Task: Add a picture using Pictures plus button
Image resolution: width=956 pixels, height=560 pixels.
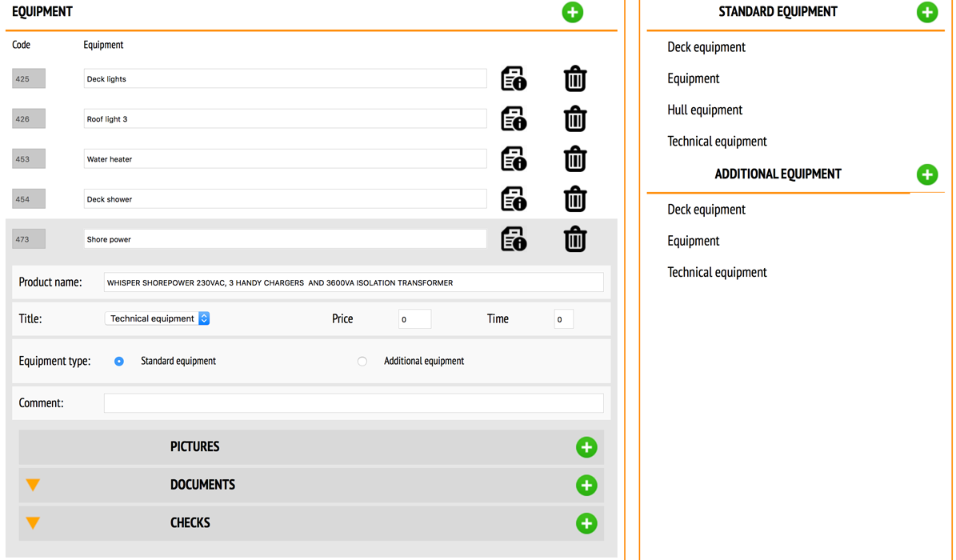Action: pyautogui.click(x=586, y=447)
